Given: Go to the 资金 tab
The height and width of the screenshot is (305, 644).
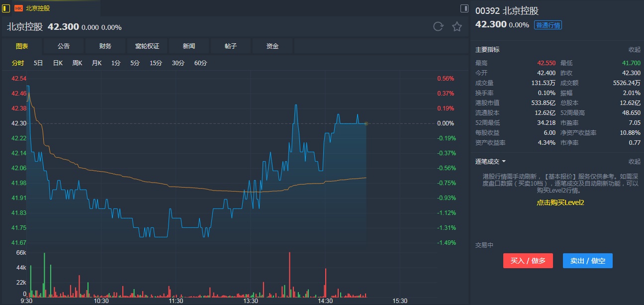Looking at the screenshot, I should click(x=273, y=46).
